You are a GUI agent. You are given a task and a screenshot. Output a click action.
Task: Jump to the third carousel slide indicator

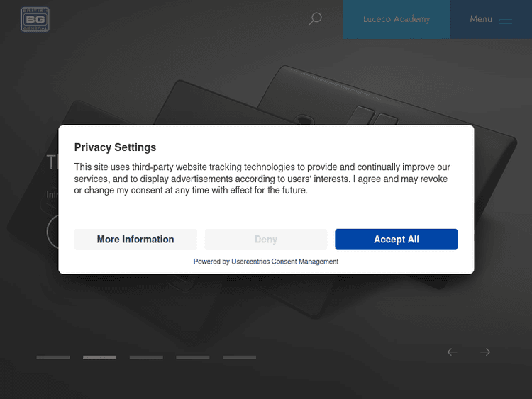146,357
